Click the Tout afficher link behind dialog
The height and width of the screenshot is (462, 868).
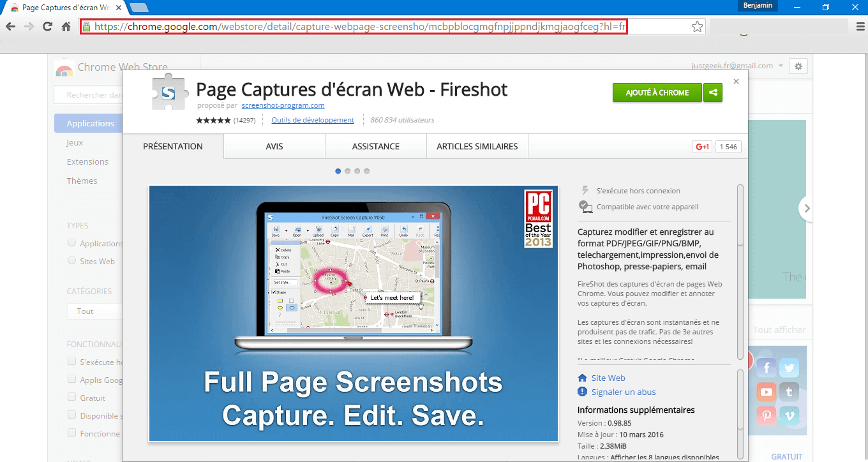click(779, 330)
